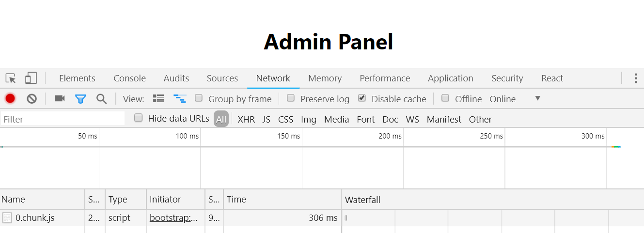Click the capture screenshots camera icon
Image resolution: width=644 pixels, height=233 pixels.
pyautogui.click(x=60, y=99)
